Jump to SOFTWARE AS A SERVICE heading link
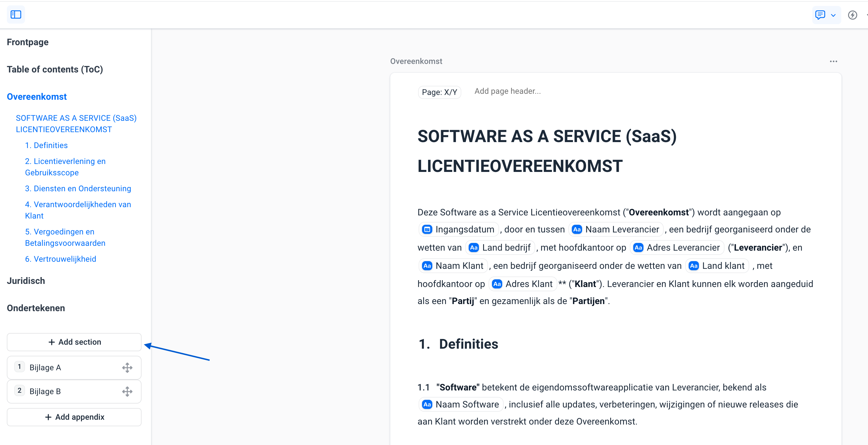The height and width of the screenshot is (445, 868). pyautogui.click(x=76, y=124)
